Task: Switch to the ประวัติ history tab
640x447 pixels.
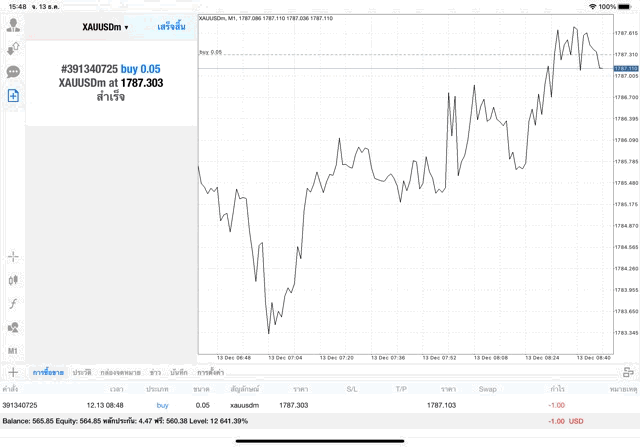Action: click(x=82, y=372)
